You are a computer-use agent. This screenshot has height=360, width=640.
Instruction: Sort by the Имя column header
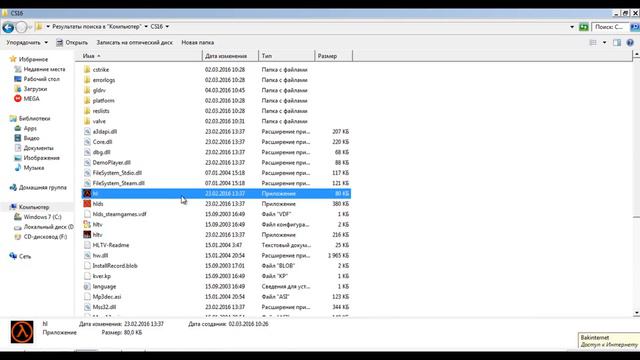point(139,56)
